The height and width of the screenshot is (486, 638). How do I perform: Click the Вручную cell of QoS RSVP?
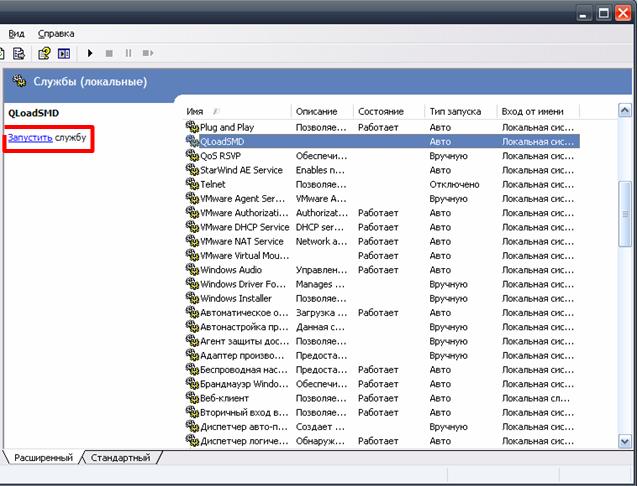448,155
